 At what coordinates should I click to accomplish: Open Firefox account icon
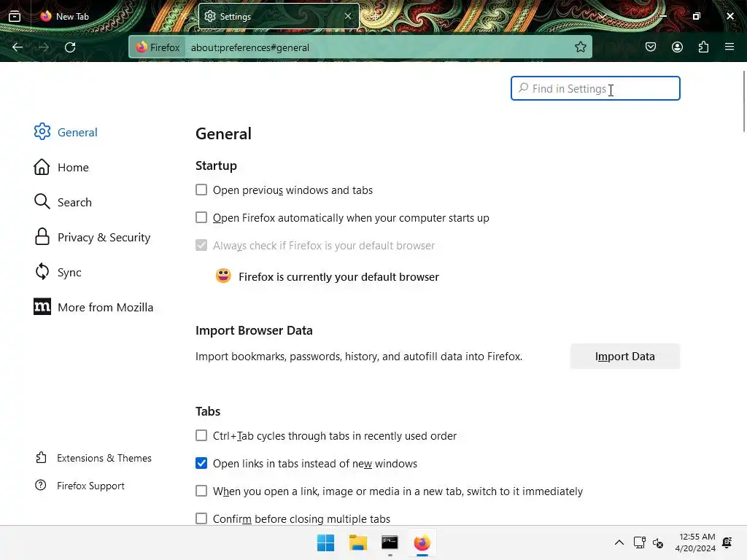pos(677,47)
